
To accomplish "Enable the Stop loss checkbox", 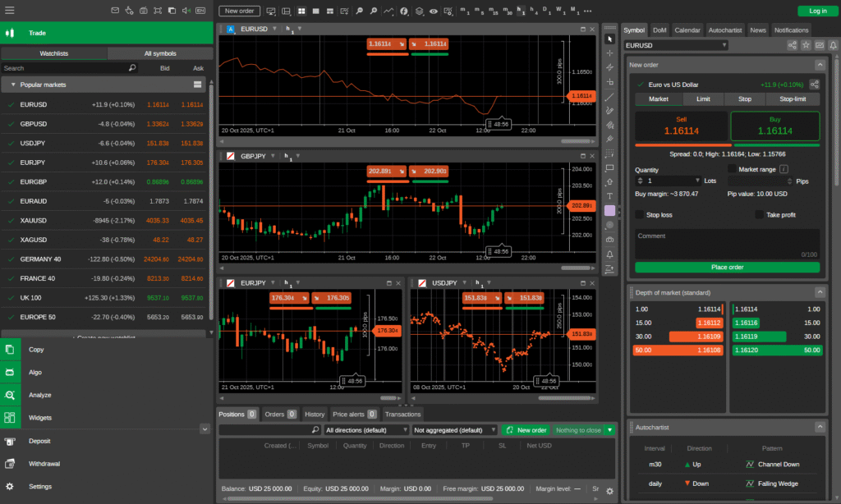I will [640, 214].
